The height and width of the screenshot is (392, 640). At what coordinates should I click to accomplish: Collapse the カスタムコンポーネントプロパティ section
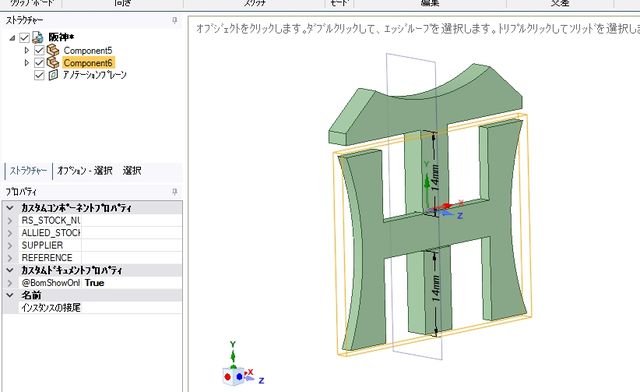(x=10, y=208)
